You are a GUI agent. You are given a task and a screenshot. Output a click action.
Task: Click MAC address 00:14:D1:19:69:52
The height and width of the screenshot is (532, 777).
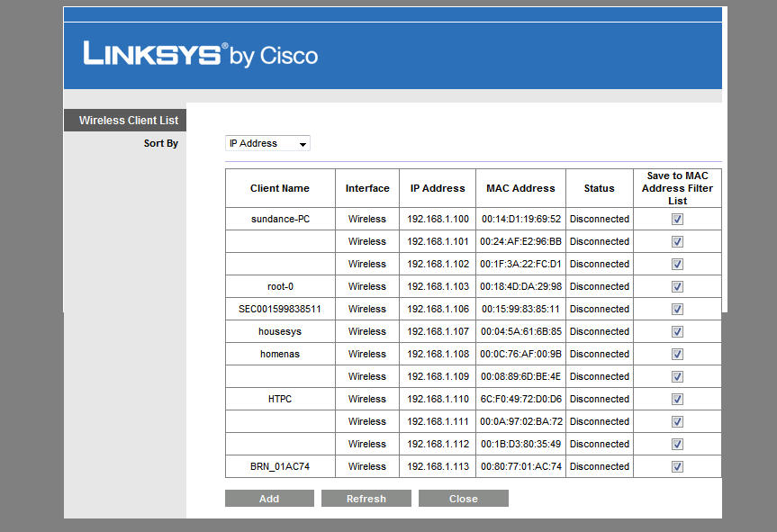[520, 219]
